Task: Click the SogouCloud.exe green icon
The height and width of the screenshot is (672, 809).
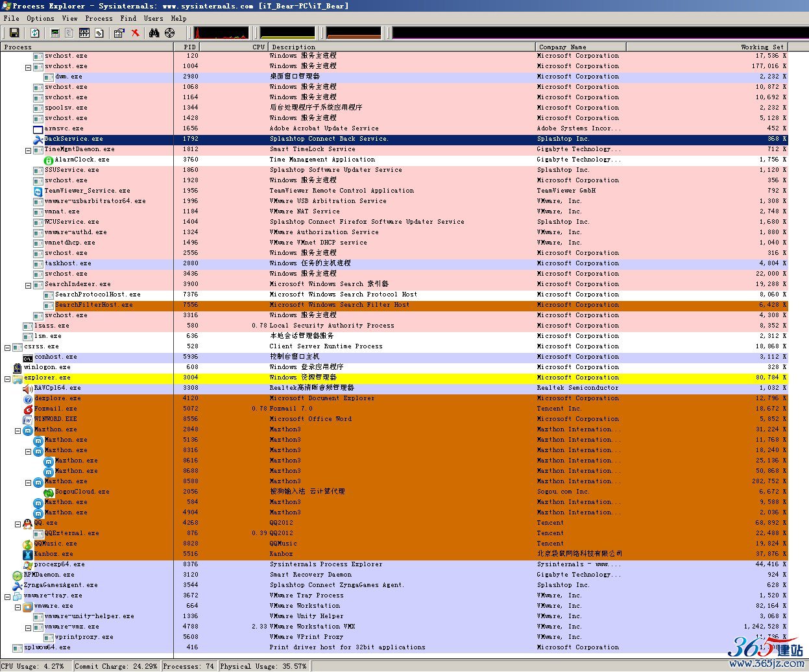Action: tap(49, 492)
